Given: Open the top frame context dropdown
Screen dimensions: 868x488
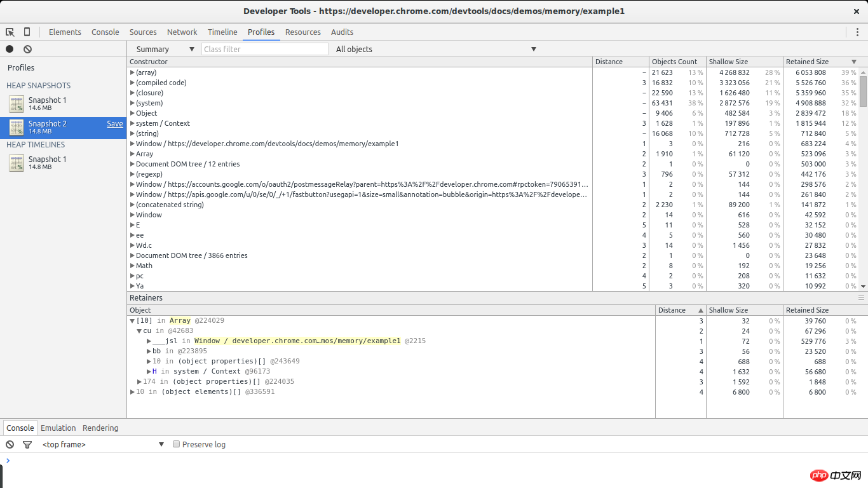Looking at the screenshot, I should [x=103, y=444].
